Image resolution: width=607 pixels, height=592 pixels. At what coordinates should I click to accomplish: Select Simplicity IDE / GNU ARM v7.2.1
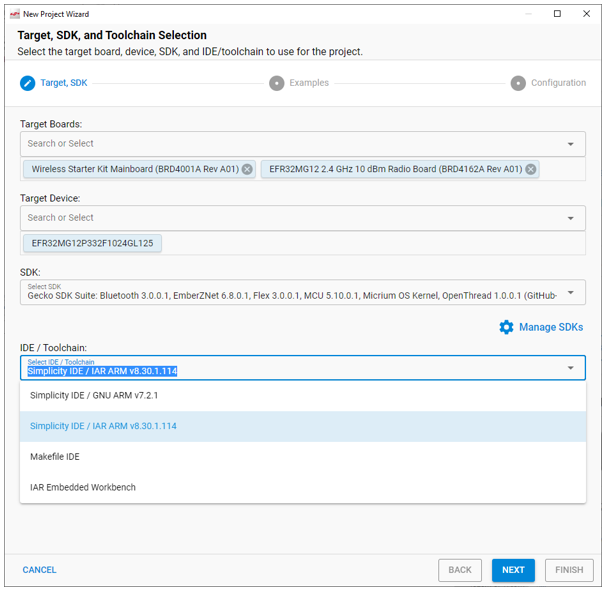pos(303,396)
